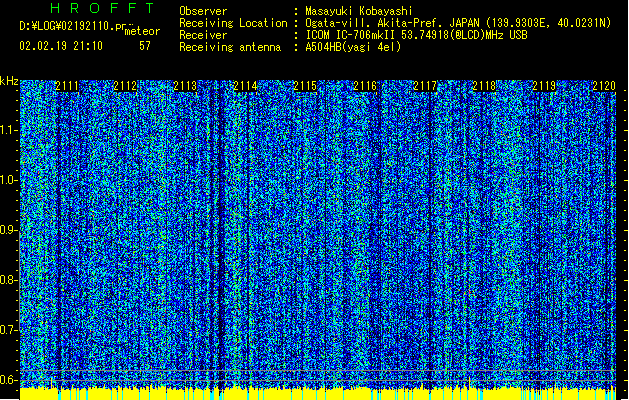Click the 2115 time marker

coord(305,86)
